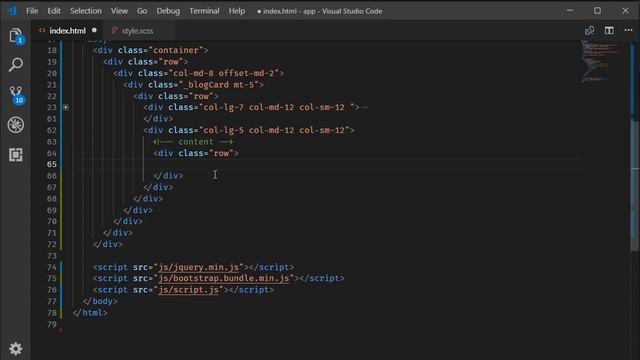This screenshot has height=360, width=640.
Task: Switch to the style.scss tab
Action: 137,31
